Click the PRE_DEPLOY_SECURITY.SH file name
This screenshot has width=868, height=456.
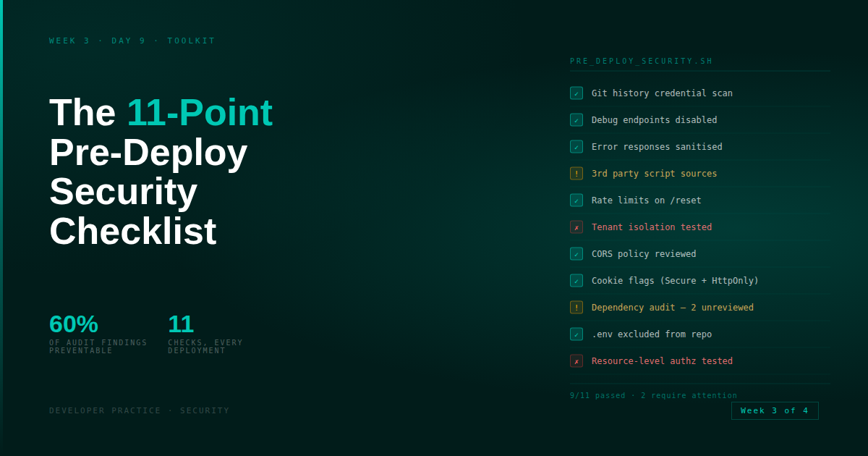pyautogui.click(x=641, y=61)
